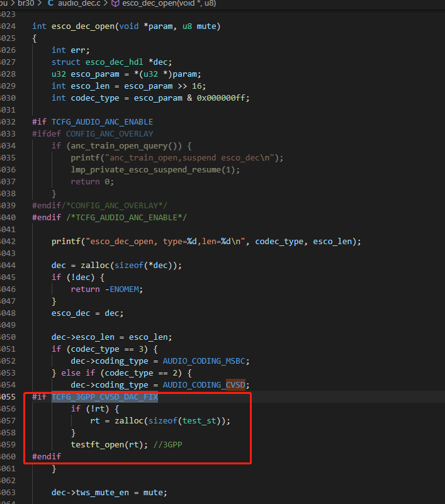Click the '#endif/*CONFIG_ANC_OVERLAY*/' line
This screenshot has height=504, width=445.
point(99,206)
